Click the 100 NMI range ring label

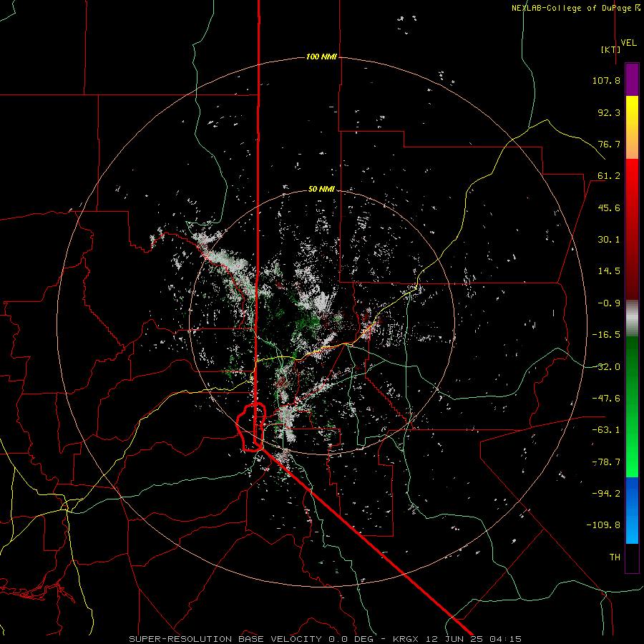[321, 57]
